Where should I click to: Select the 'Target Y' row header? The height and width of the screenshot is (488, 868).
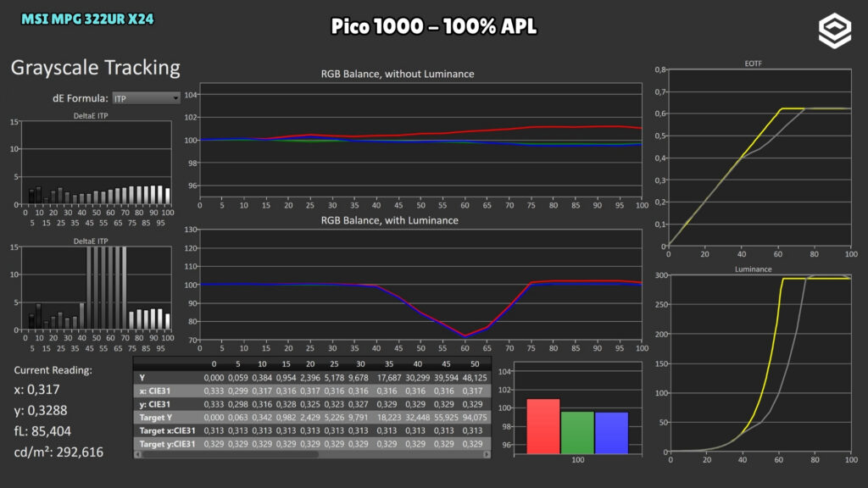click(x=156, y=418)
